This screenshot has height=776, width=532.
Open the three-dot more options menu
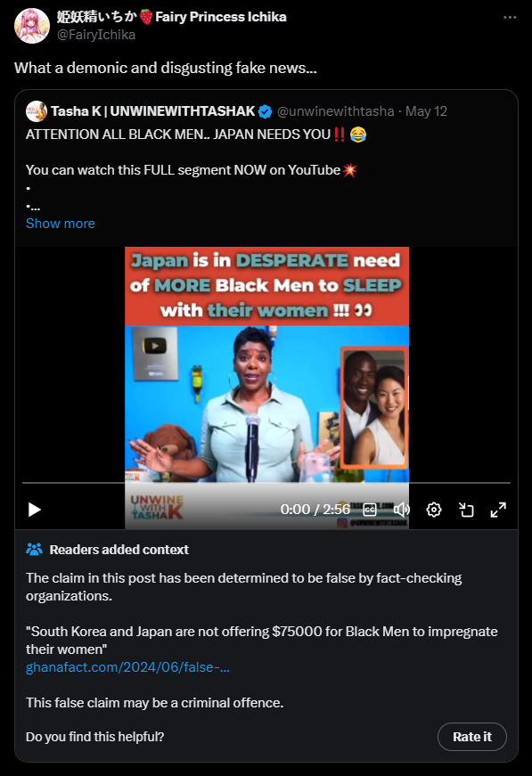pos(510,17)
